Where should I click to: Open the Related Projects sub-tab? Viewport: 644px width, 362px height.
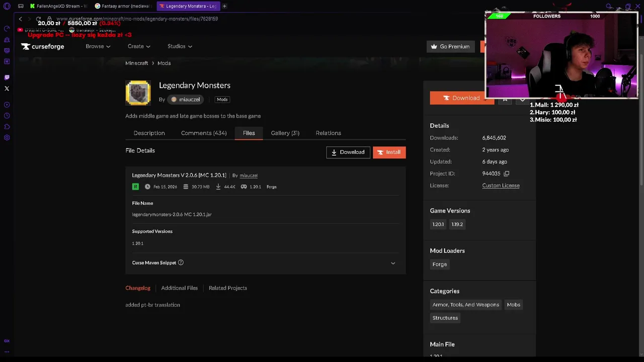click(228, 288)
